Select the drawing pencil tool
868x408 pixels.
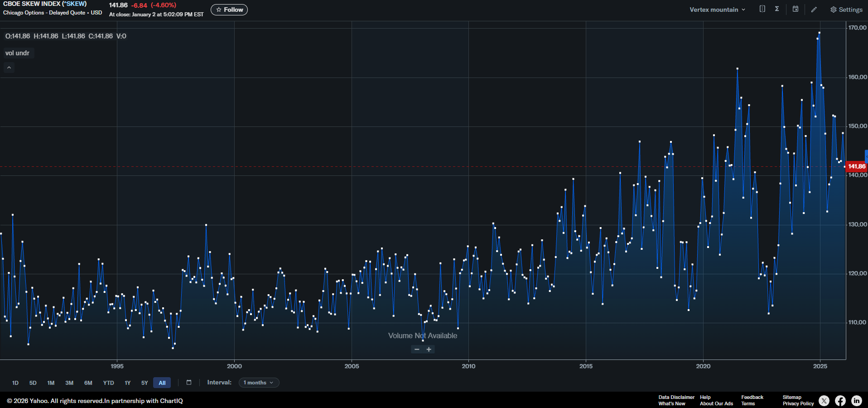tap(814, 9)
